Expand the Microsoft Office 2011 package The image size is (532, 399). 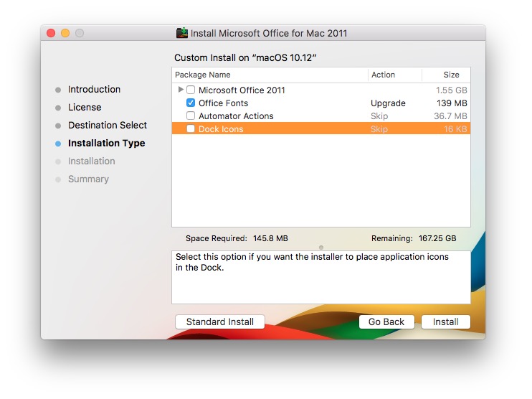181,90
